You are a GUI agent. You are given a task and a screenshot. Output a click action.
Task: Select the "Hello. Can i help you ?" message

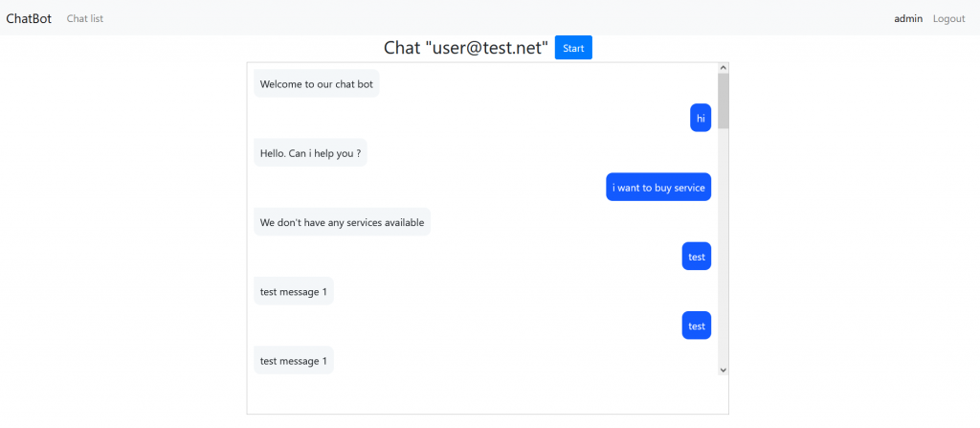click(x=310, y=153)
